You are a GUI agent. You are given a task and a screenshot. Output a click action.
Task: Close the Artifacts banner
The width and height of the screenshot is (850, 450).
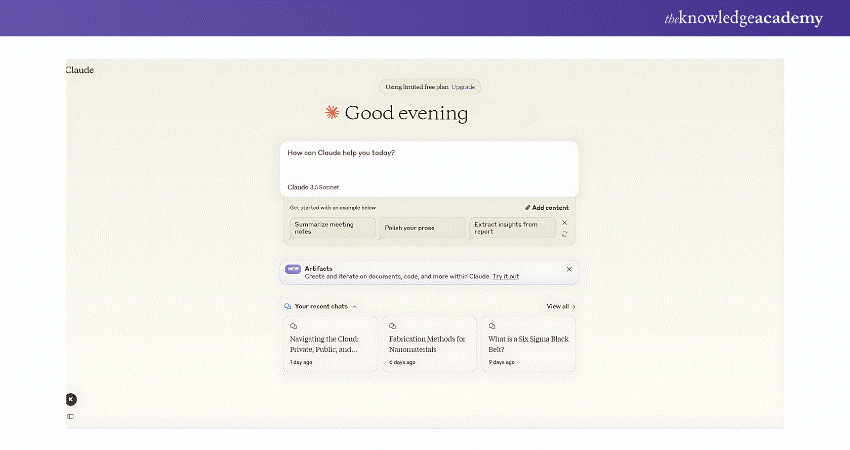(569, 269)
